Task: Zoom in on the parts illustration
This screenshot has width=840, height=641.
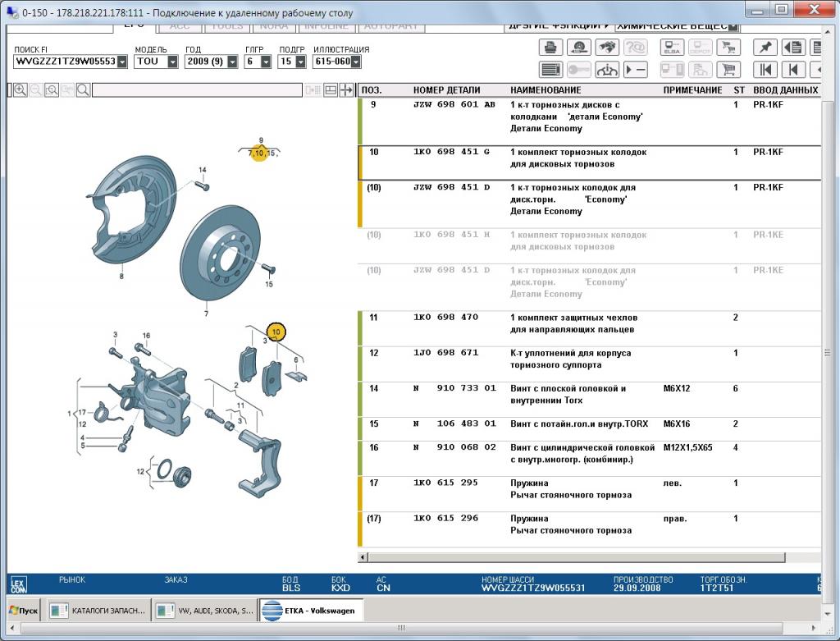Action: (20, 90)
